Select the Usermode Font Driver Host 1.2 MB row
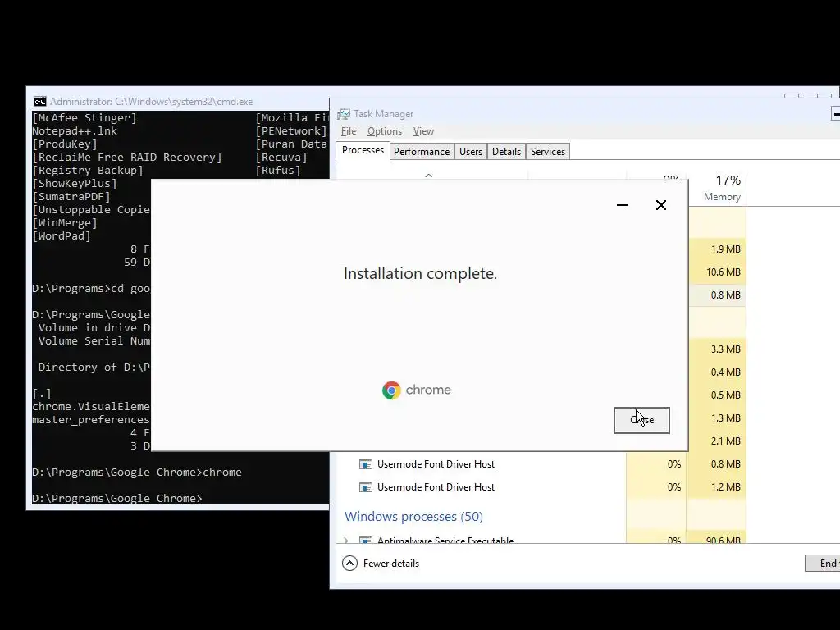The image size is (840, 630). pos(541,487)
